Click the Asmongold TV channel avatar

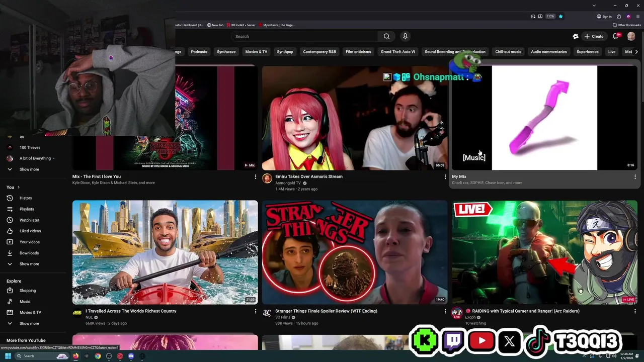click(x=267, y=178)
